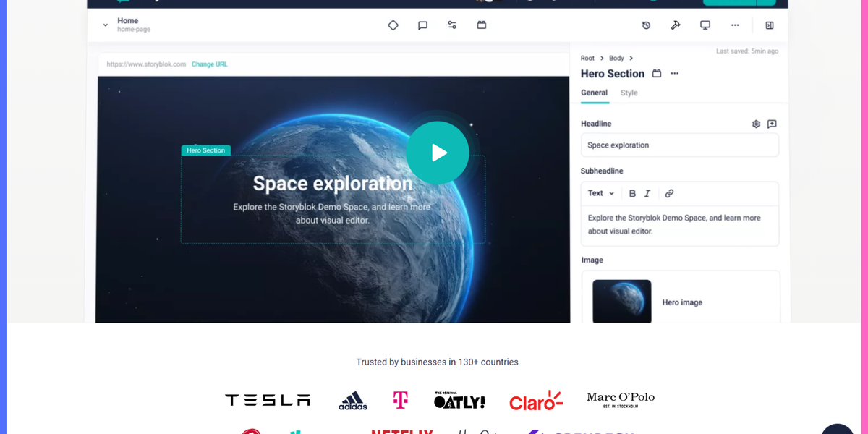Switch to the Style tab
Screen dimensions: 868x434
[x=629, y=93]
